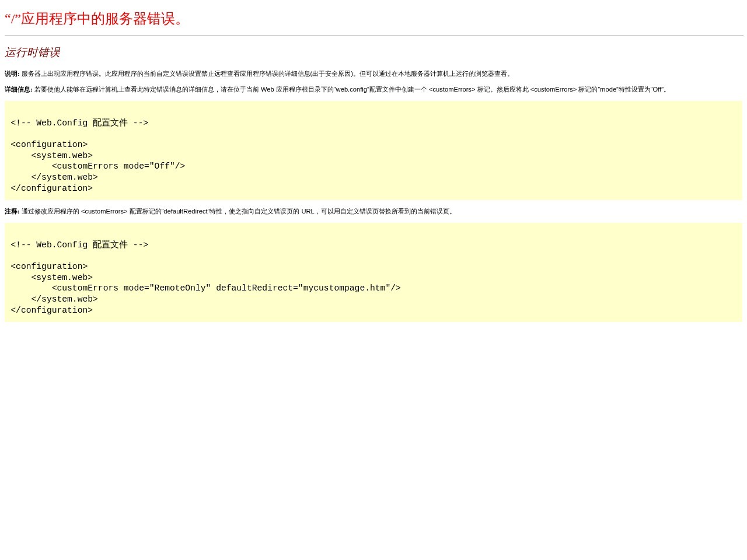Click the description sentence after "说明:"
Screen dimensions: 747x560
[x=267, y=74]
